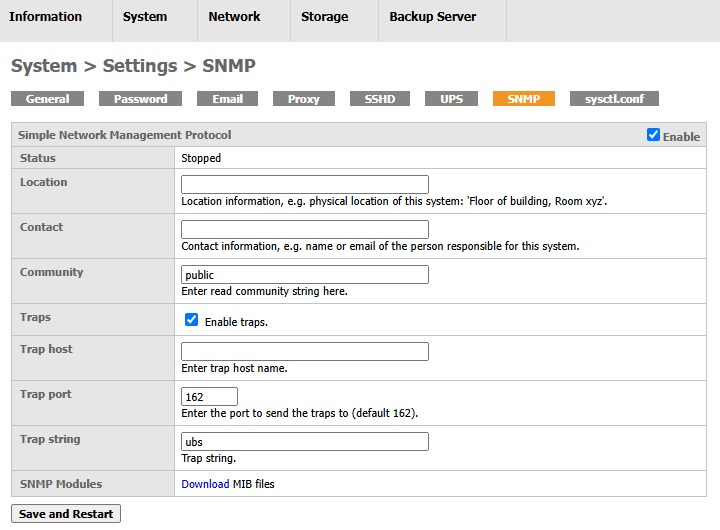The image size is (720, 530).
Task: Switch to the Password tab
Action: coord(140,99)
